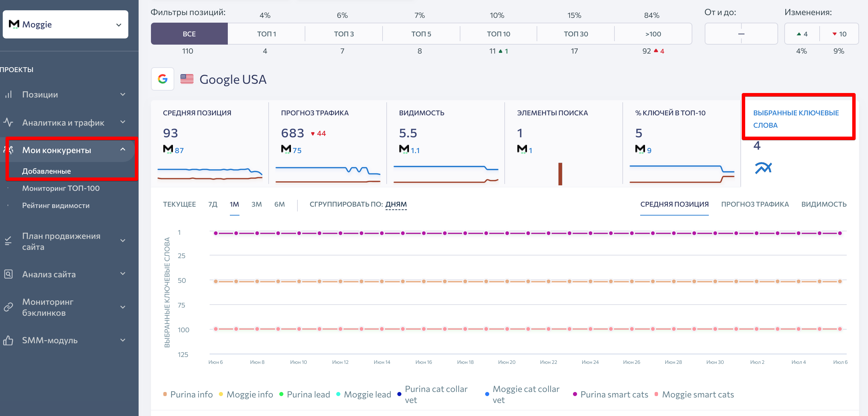Click the От и до range input field
The image size is (868, 416).
(741, 34)
